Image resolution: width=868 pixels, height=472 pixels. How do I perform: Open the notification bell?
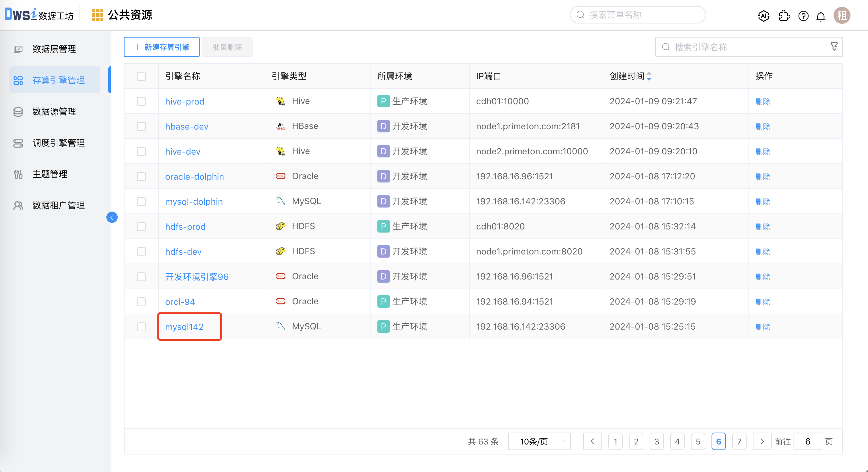(x=821, y=16)
